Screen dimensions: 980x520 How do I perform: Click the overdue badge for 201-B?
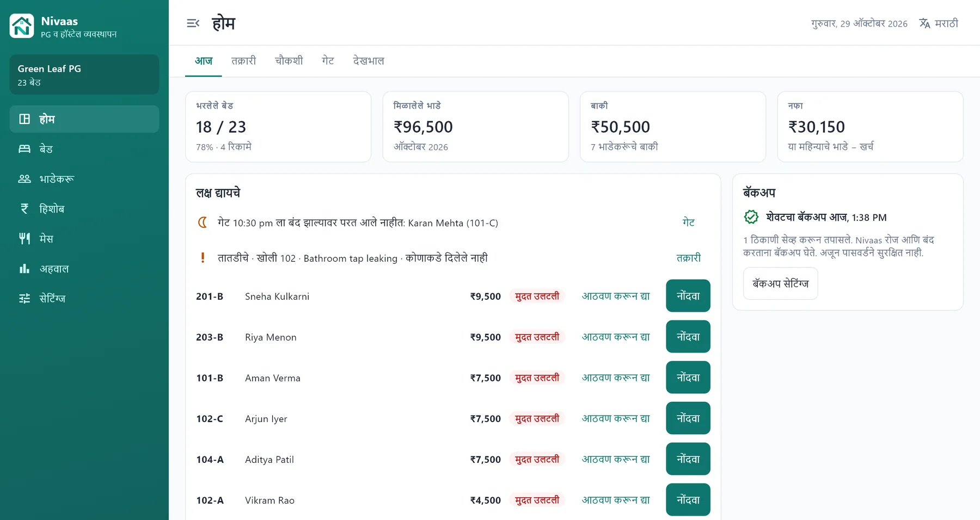coord(537,296)
